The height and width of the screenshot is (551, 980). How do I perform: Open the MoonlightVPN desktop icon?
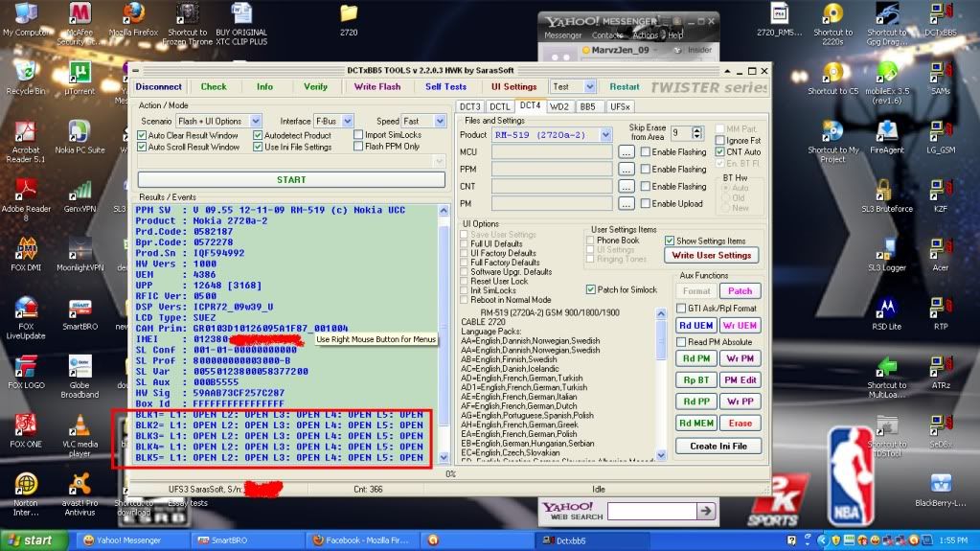[80, 254]
